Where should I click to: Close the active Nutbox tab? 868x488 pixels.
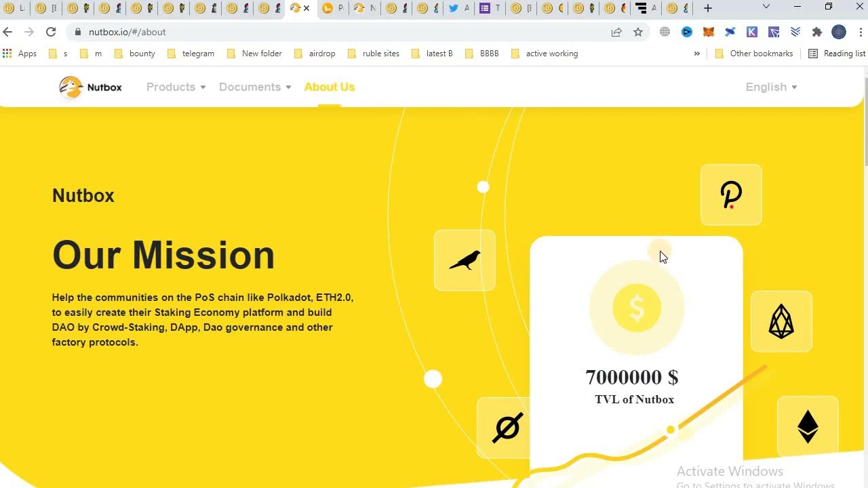coord(307,8)
